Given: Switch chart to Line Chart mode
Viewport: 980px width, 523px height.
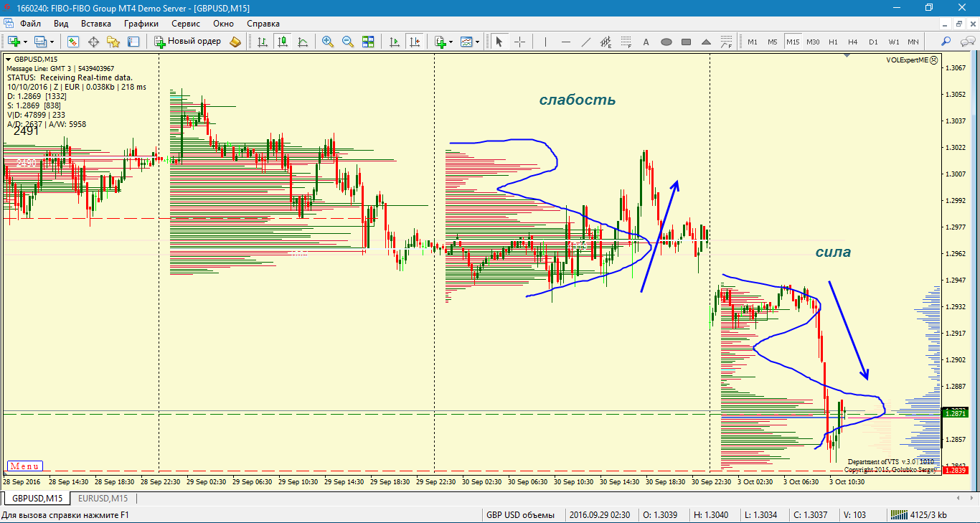Looking at the screenshot, I should [x=303, y=42].
